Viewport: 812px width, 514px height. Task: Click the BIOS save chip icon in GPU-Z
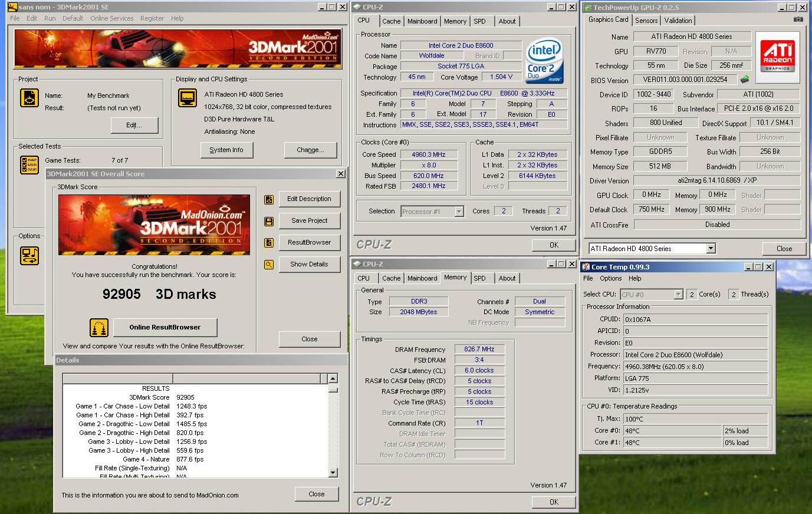pos(745,79)
